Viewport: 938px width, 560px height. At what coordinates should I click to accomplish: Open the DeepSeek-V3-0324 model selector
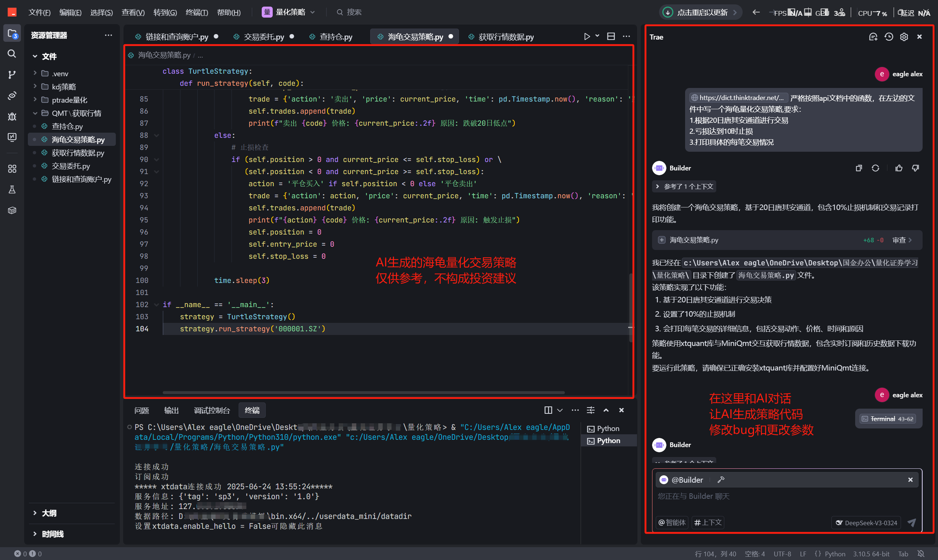click(x=866, y=523)
